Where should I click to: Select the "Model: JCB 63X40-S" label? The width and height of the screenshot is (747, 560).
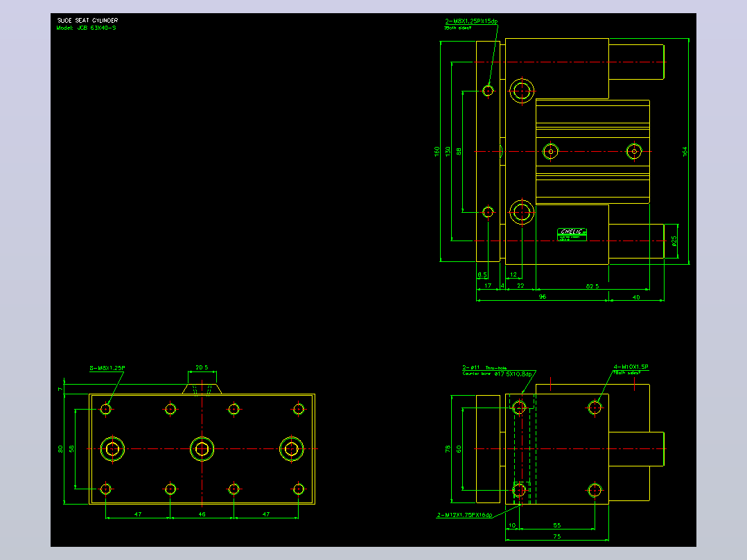86,28
